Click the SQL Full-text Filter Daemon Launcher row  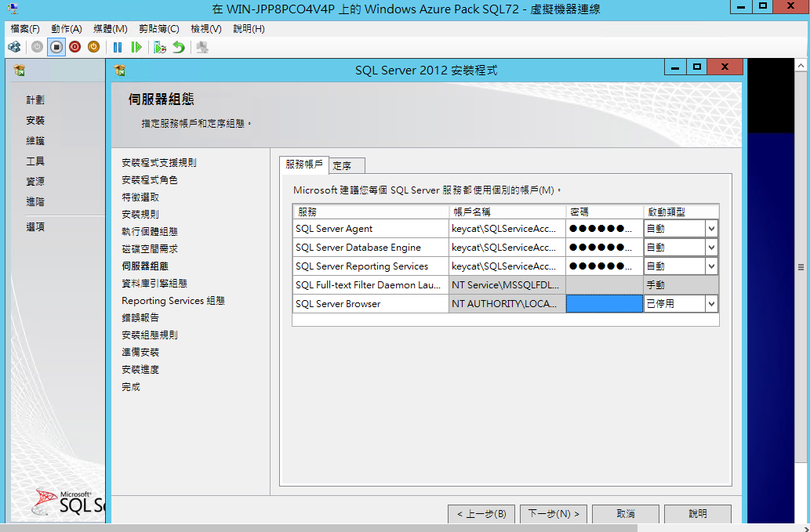click(505, 285)
